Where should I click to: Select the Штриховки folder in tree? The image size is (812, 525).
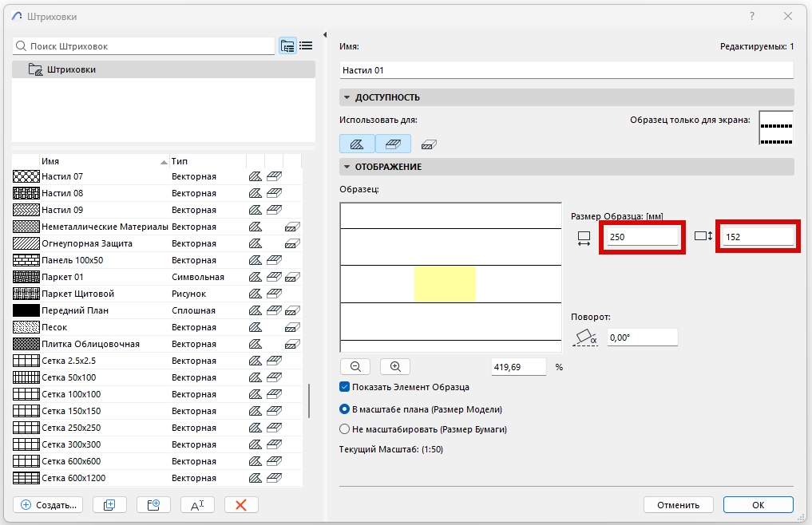(164, 69)
